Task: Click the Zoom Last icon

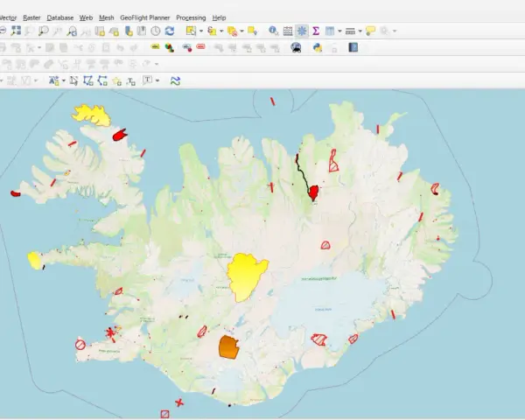Action: point(72,31)
